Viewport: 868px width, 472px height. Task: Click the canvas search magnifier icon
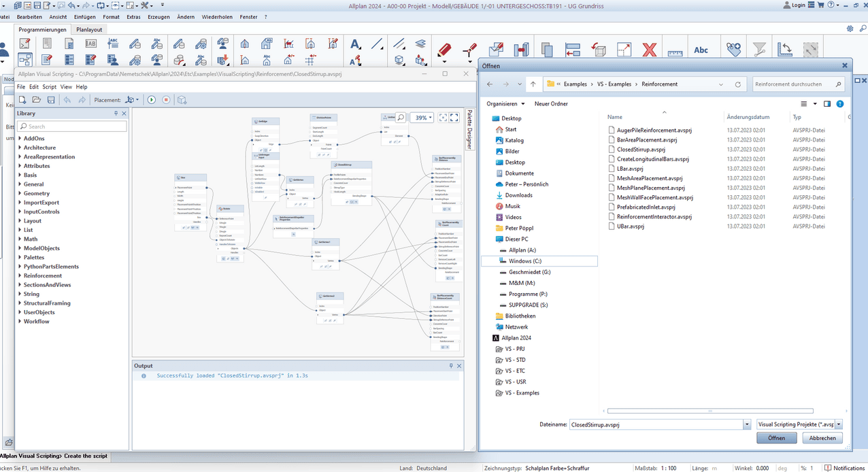click(x=401, y=118)
